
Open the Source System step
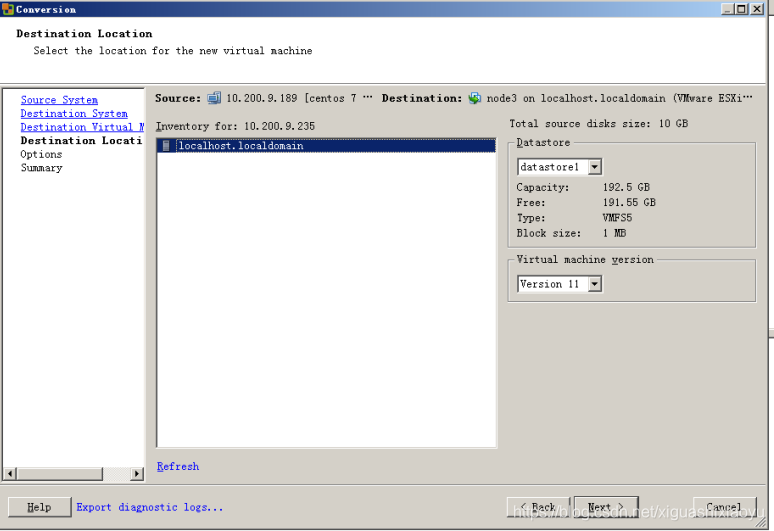coord(59,100)
